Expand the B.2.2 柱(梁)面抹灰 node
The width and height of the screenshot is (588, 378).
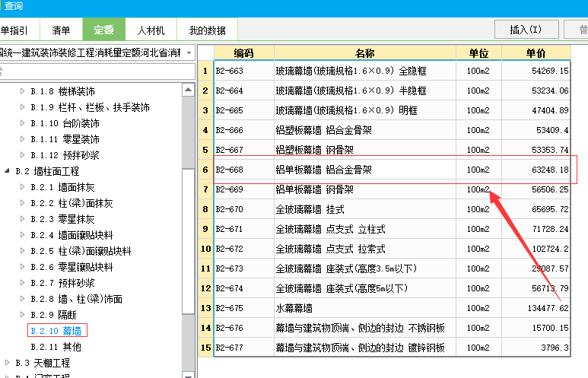coord(22,203)
